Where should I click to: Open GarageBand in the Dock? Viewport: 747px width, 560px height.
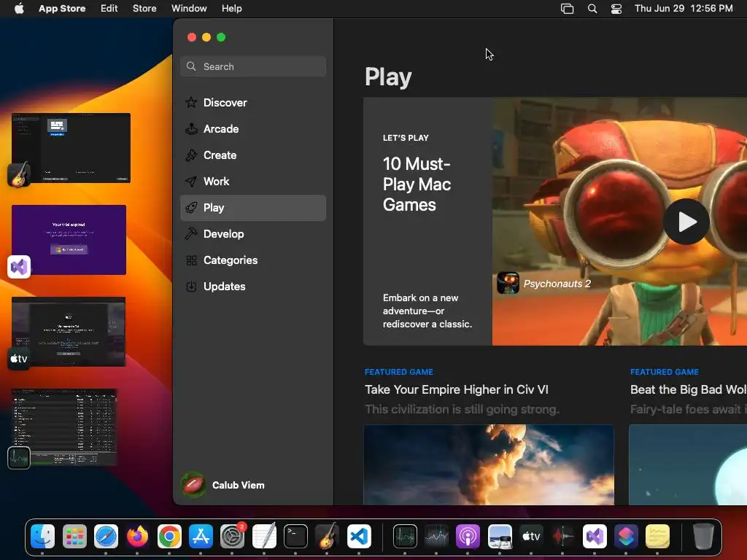click(x=327, y=537)
